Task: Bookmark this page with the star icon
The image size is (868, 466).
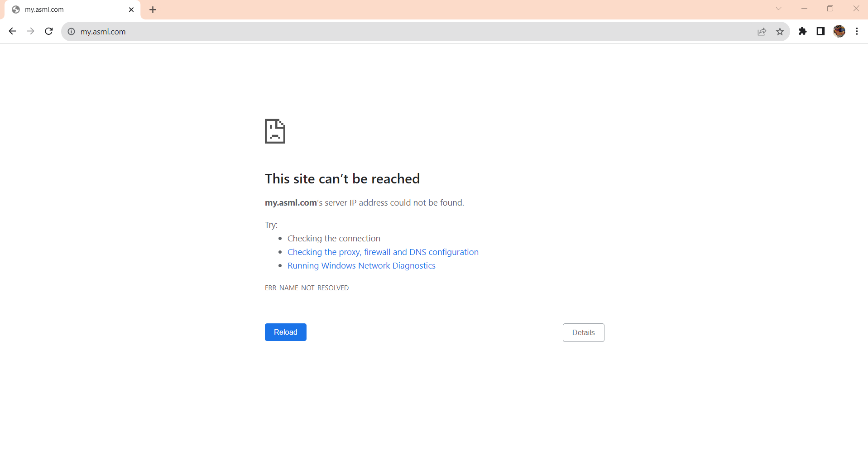Action: click(780, 32)
